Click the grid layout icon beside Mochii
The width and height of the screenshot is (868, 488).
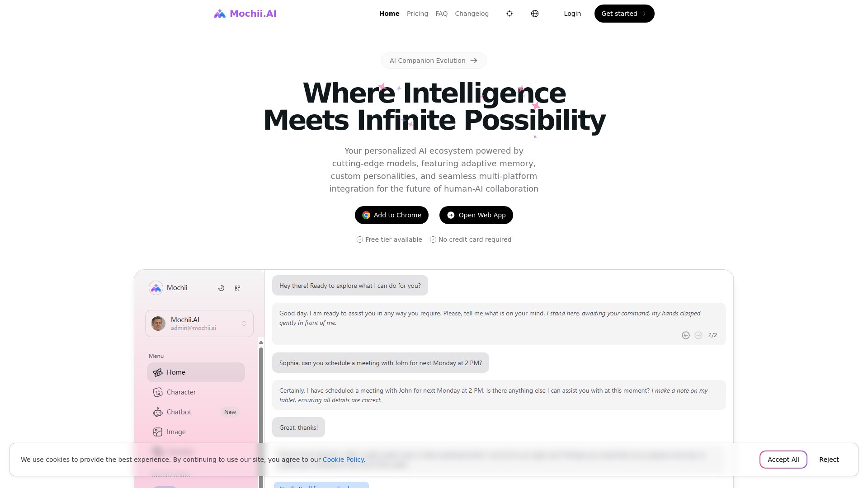click(238, 288)
